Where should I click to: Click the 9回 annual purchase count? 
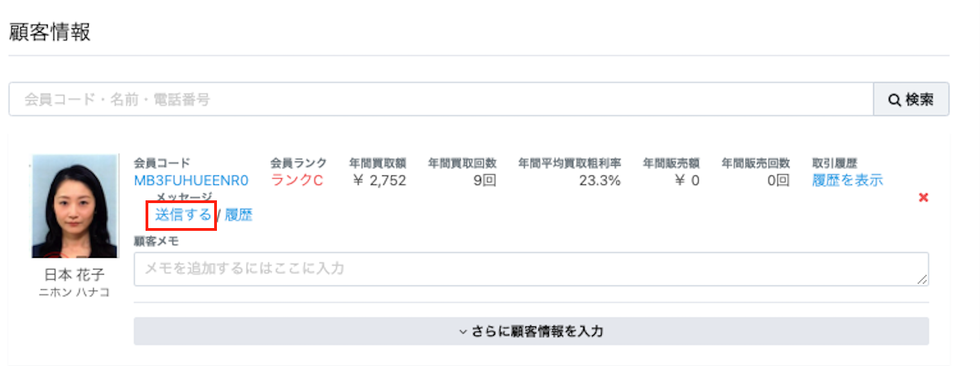pyautogui.click(x=482, y=181)
